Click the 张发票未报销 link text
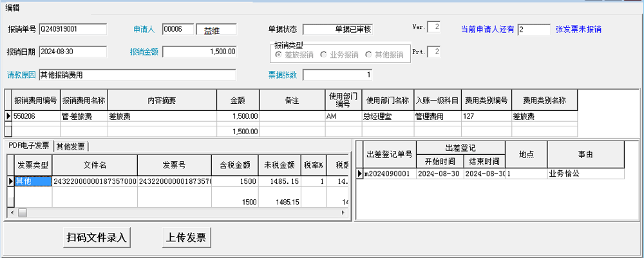This screenshot has width=644, height=258. [x=582, y=29]
